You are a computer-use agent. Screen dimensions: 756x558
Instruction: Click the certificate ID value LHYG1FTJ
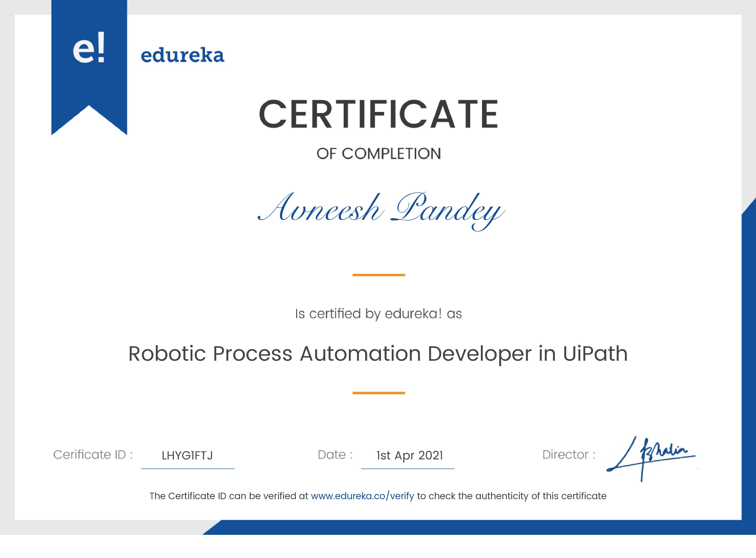pyautogui.click(x=187, y=456)
